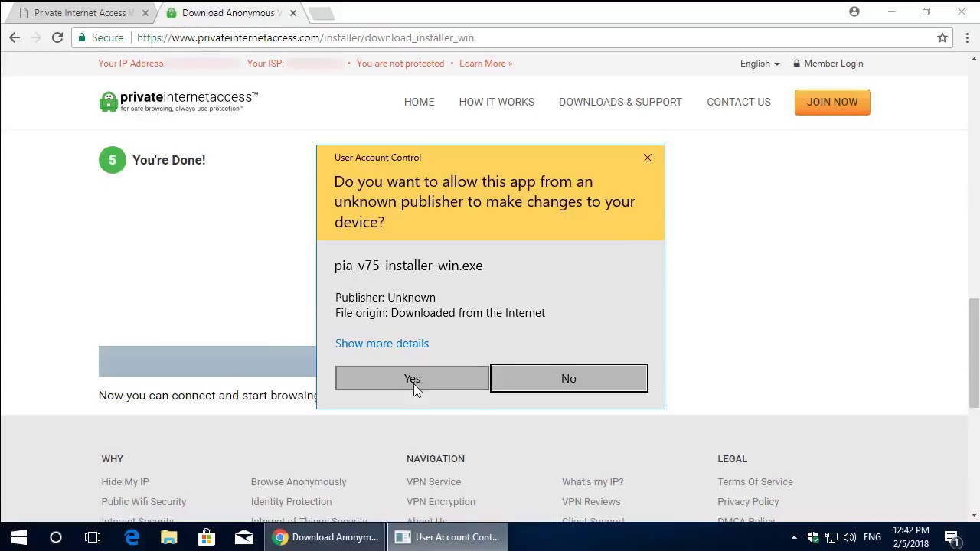Open volume control in system tray
The height and width of the screenshot is (551, 980).
[850, 537]
